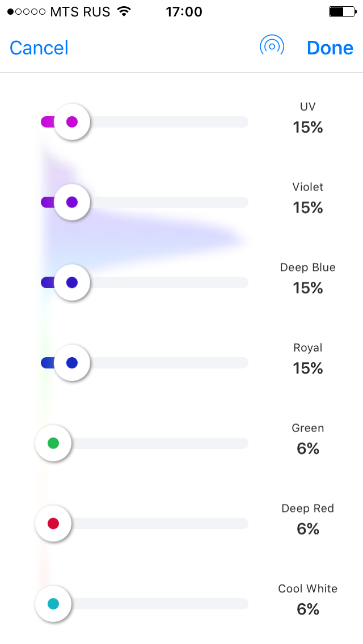This screenshot has width=363, height=644.
Task: Click the Violet slider purple knob
Action: [x=72, y=202]
